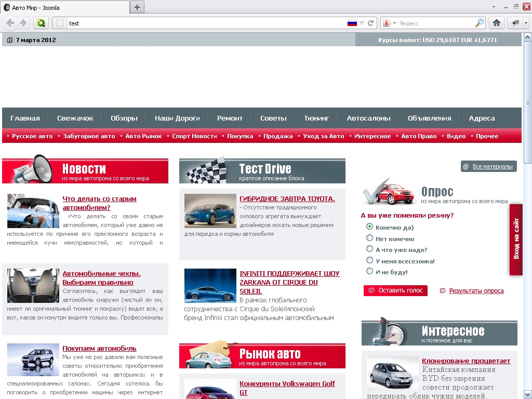Click the Оставить голос vote button
This screenshot has width=532, height=399.
click(395, 290)
